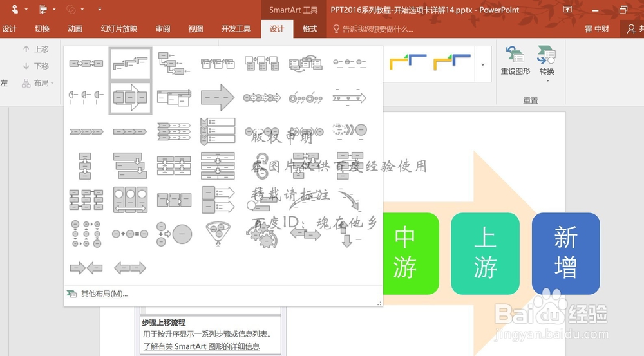The width and height of the screenshot is (644, 356).
Task: Open the 动画 animations tab
Action: [75, 29]
